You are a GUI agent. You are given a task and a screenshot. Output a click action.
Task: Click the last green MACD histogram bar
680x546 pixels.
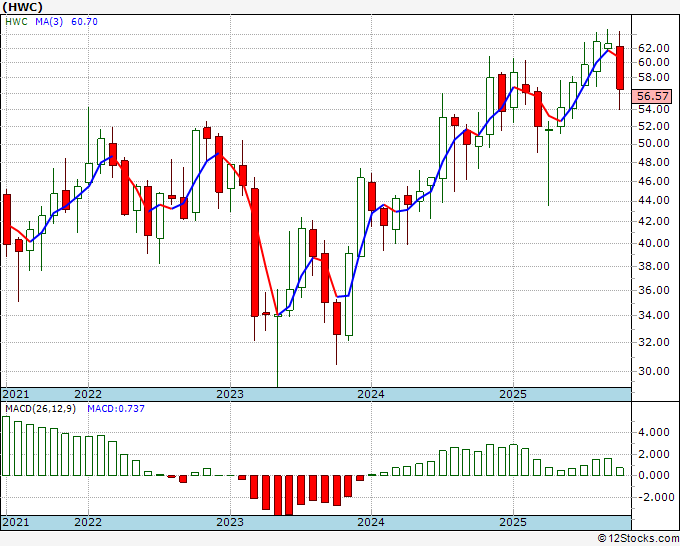(x=620, y=471)
